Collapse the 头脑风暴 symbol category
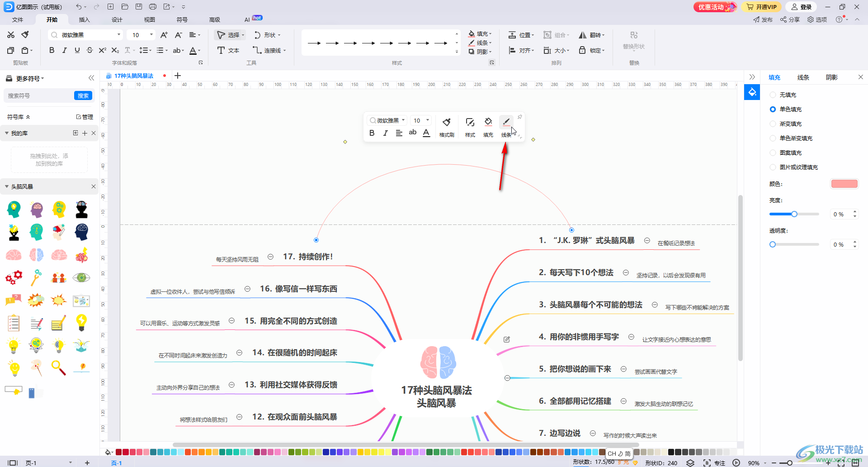 pyautogui.click(x=7, y=186)
